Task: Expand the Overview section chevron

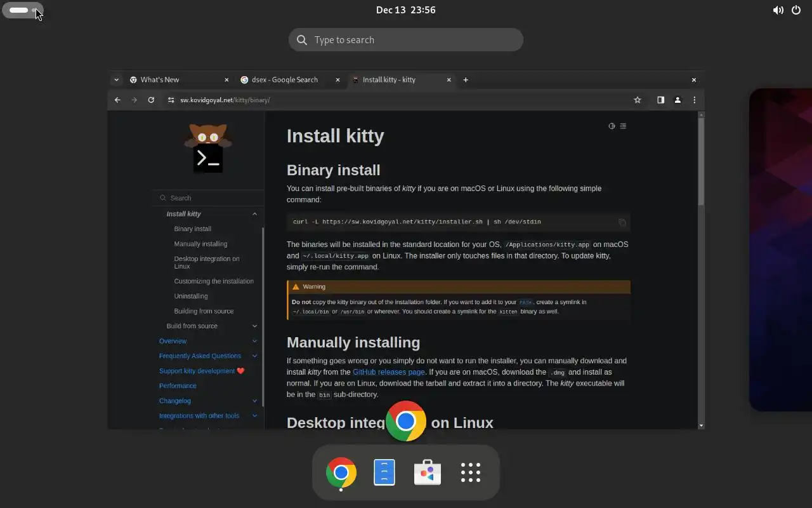Action: click(x=254, y=341)
